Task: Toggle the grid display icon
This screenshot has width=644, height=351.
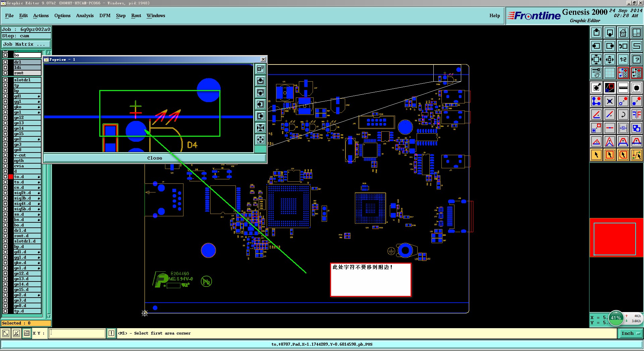Action: coord(610,73)
